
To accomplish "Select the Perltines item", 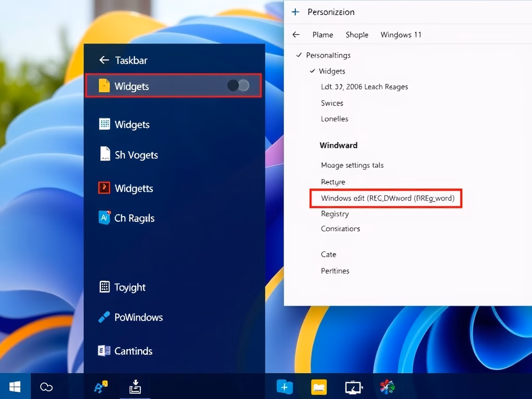I will (x=335, y=271).
